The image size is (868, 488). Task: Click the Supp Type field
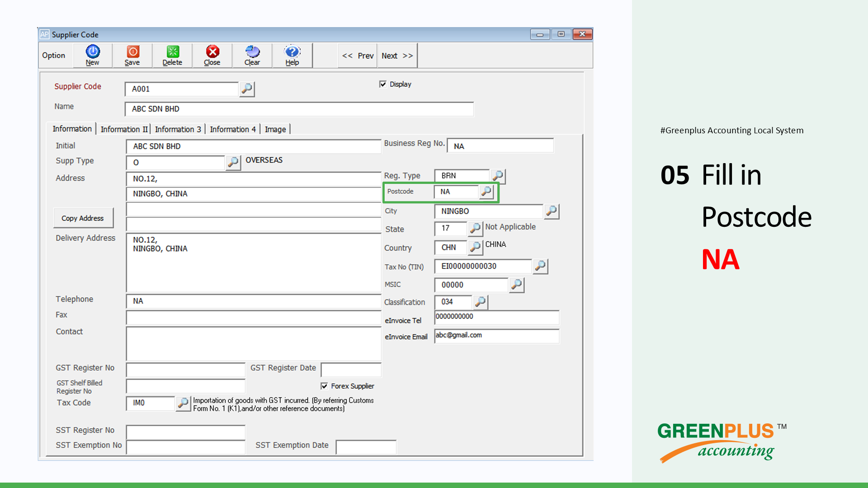[175, 163]
